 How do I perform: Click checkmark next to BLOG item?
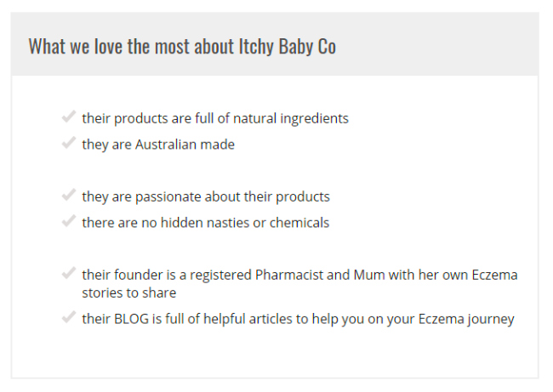pyautogui.click(x=69, y=317)
